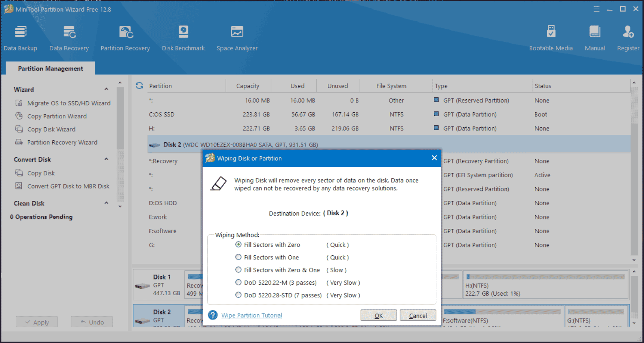The image size is (644, 343).
Task: Select the H: partition row
Action: point(389,128)
